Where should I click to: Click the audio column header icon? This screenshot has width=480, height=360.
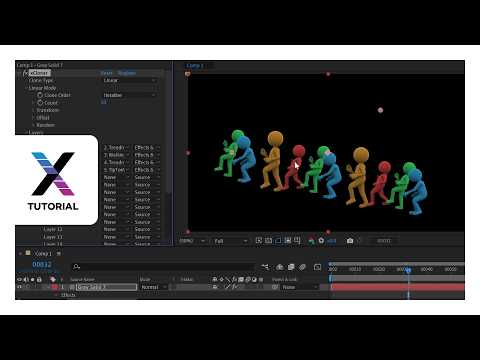26,279
